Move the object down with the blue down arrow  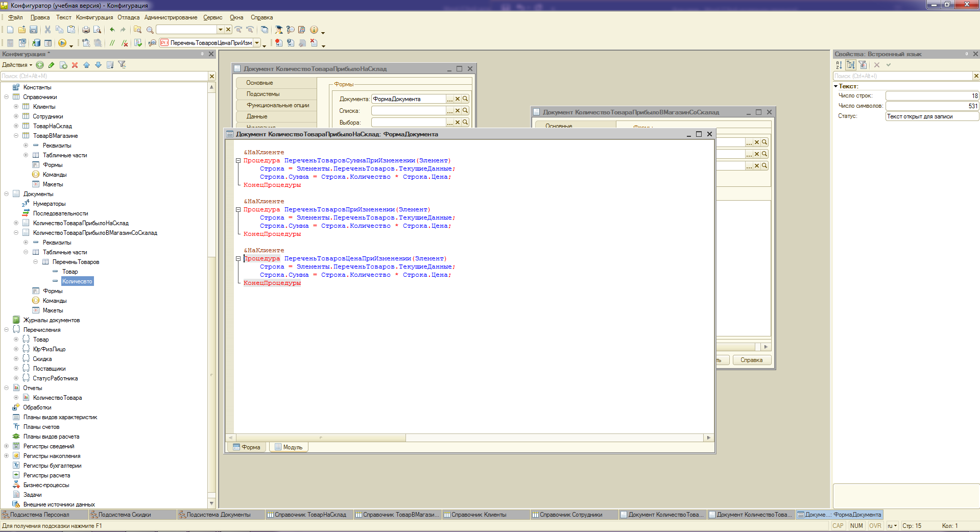(x=98, y=65)
